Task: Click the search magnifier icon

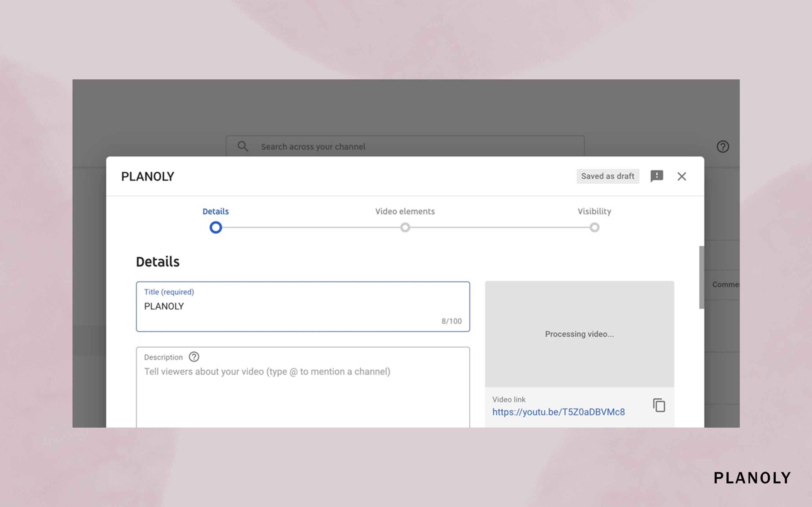Action: coord(243,147)
